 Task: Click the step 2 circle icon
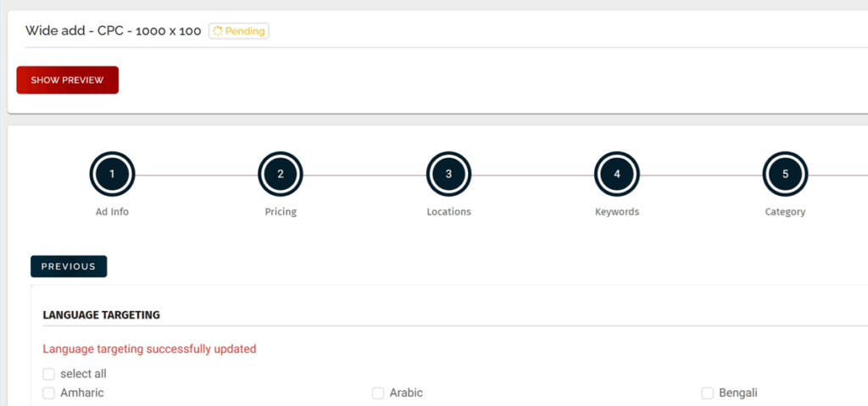click(x=281, y=174)
